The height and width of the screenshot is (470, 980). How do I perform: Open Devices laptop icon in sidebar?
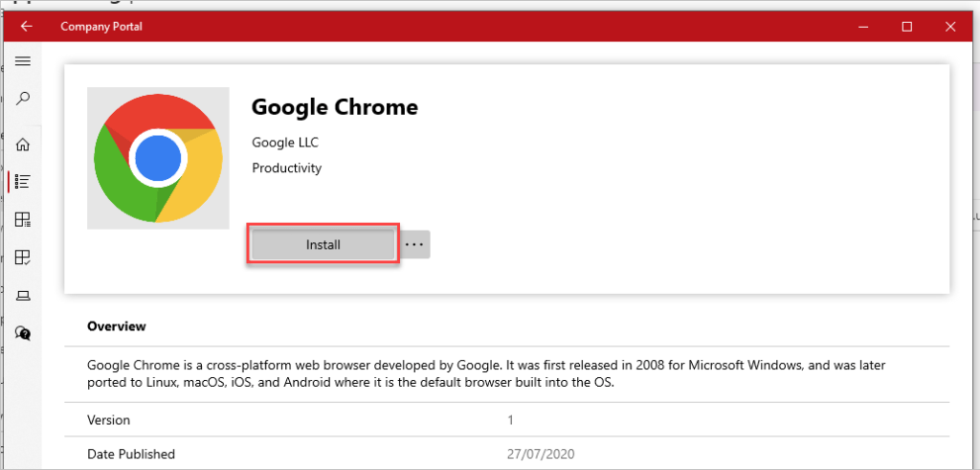[x=23, y=295]
